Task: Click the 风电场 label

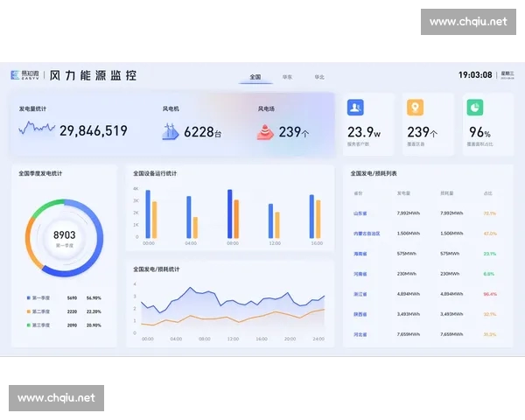Action: coord(266,108)
